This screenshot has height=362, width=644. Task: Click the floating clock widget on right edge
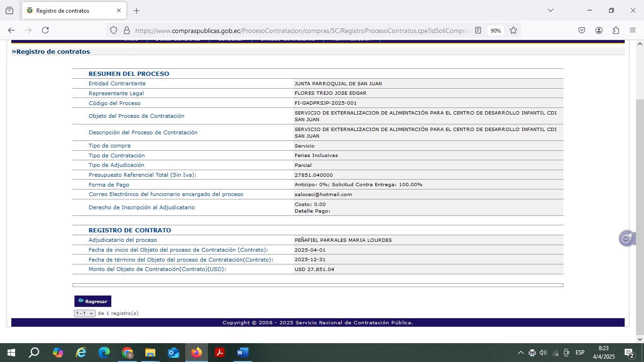coord(627,239)
